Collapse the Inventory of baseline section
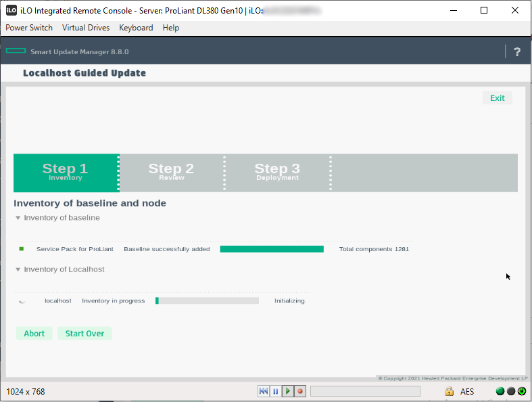This screenshot has width=532, height=402. [18, 218]
